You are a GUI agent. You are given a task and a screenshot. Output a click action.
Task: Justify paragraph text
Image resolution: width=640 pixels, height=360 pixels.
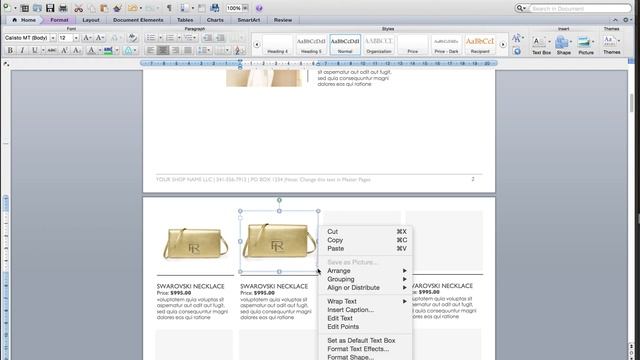188,51
